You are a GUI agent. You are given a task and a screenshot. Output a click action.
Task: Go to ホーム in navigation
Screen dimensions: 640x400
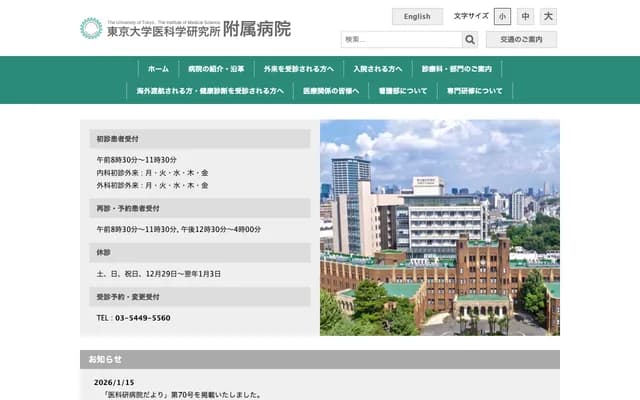[158, 69]
